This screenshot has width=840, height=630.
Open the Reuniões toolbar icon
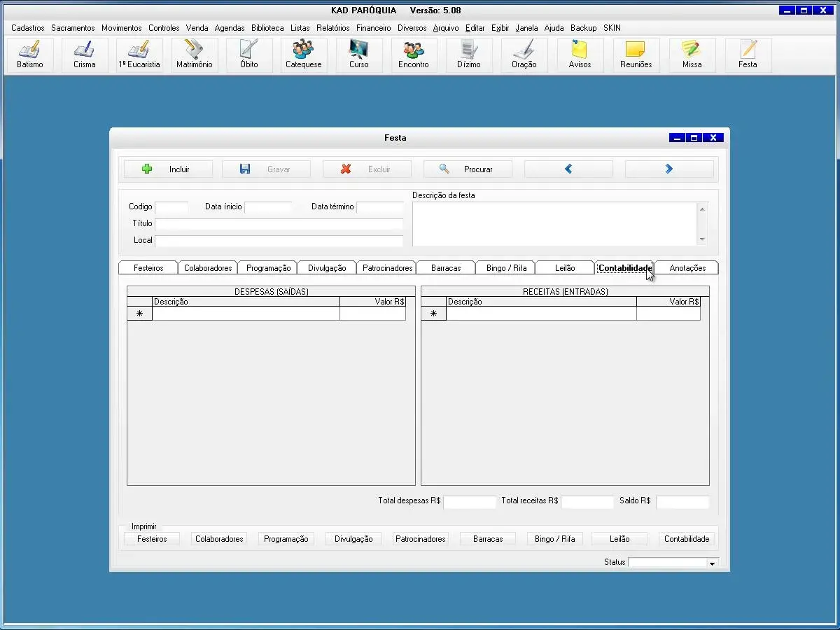tap(636, 55)
